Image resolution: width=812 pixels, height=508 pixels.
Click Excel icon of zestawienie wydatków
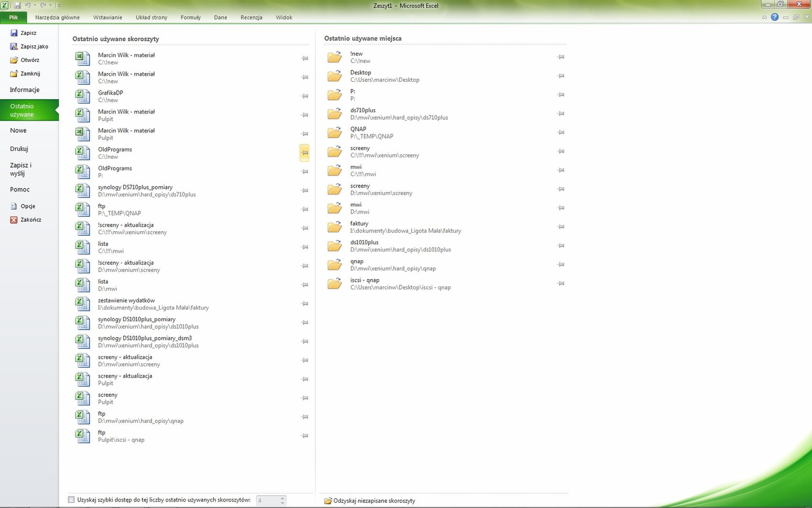pyautogui.click(x=83, y=304)
